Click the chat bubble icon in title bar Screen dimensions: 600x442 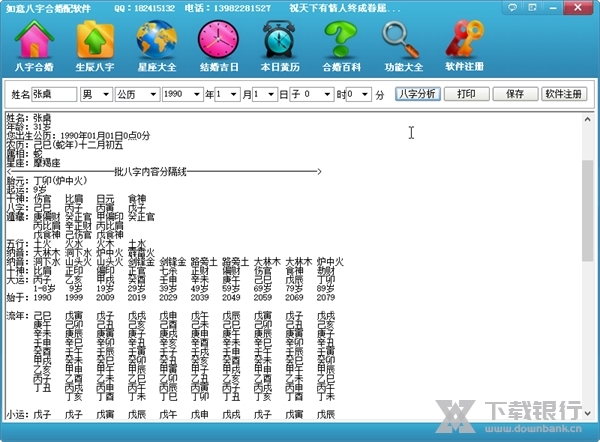[x=512, y=7]
